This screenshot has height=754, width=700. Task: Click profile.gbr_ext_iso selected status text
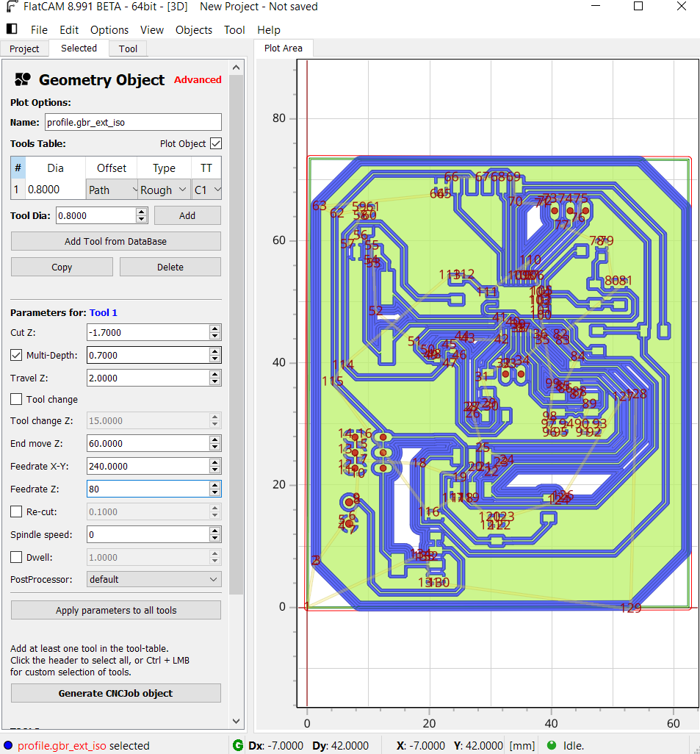pos(84,745)
